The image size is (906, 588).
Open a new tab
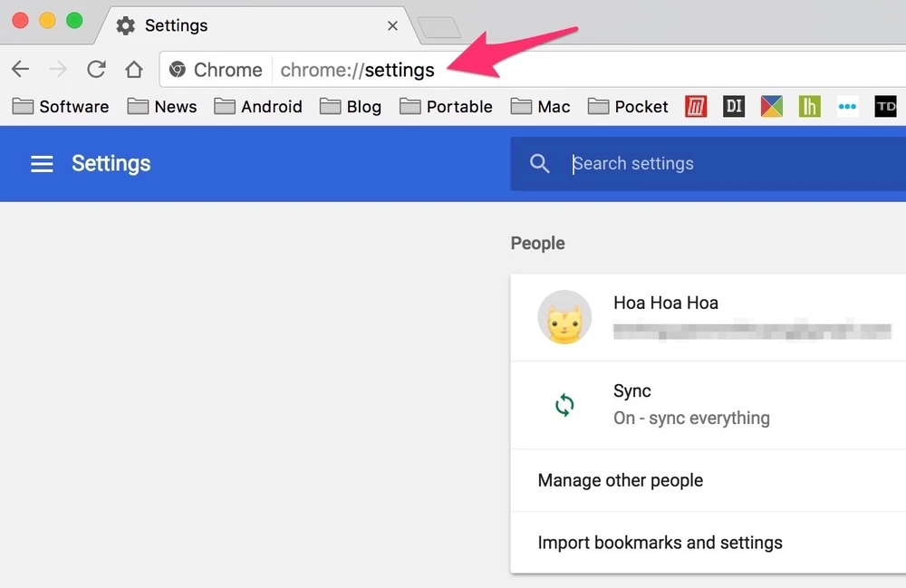tap(439, 27)
